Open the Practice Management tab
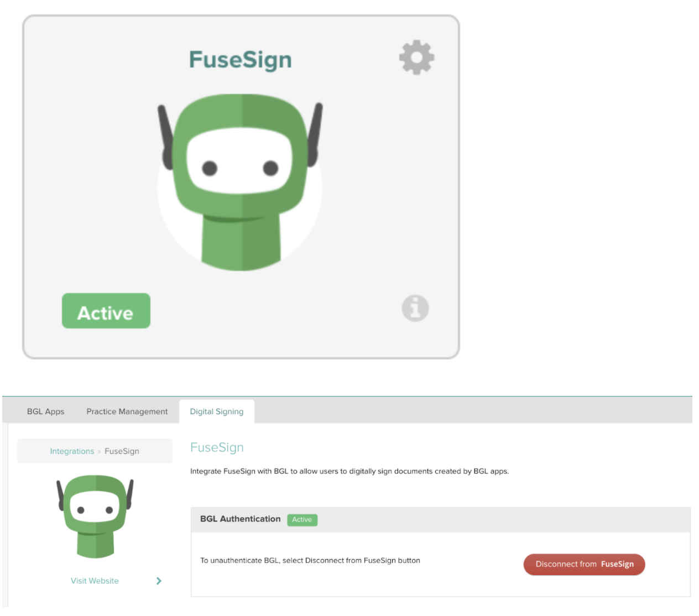This screenshot has height=616, width=699. 127,411
